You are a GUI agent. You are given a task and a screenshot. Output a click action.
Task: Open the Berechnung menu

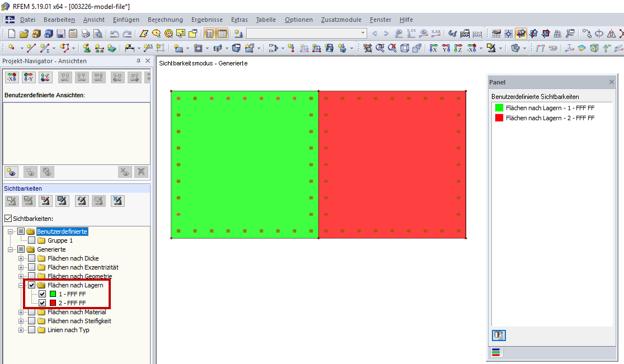tap(165, 20)
